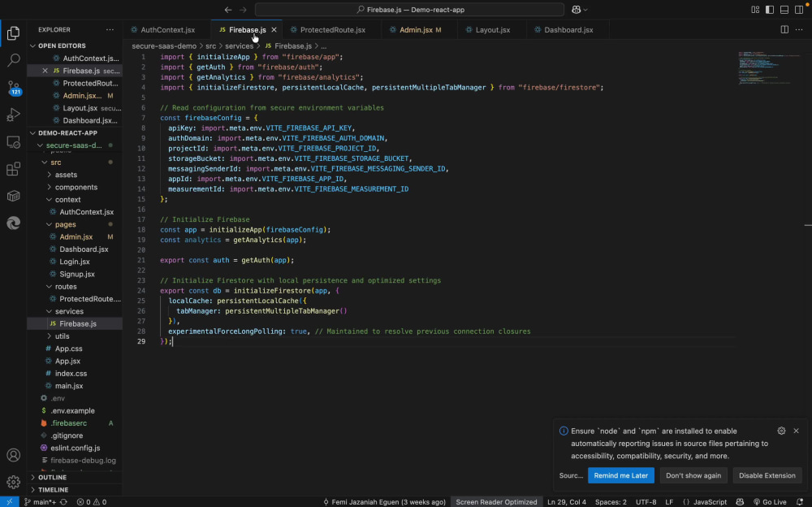Open the Remote Explorer view
Image resolution: width=812 pixels, height=507 pixels.
point(14,142)
